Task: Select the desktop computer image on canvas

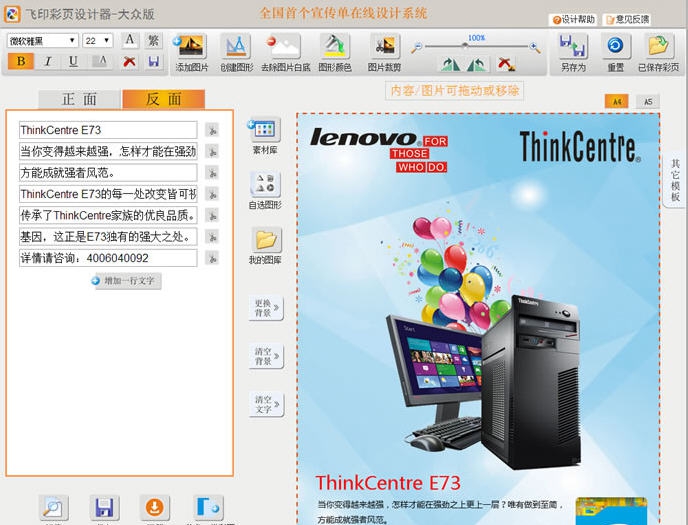Action: [483, 382]
